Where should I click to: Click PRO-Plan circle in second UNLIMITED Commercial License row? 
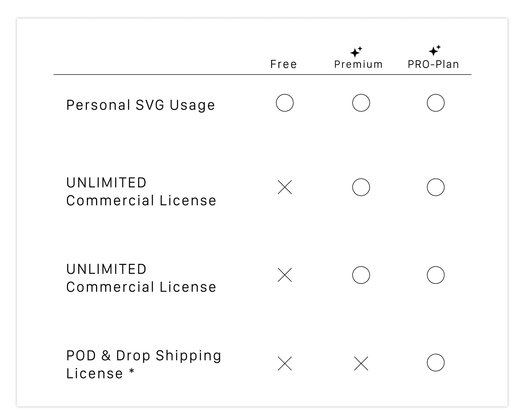tap(435, 275)
